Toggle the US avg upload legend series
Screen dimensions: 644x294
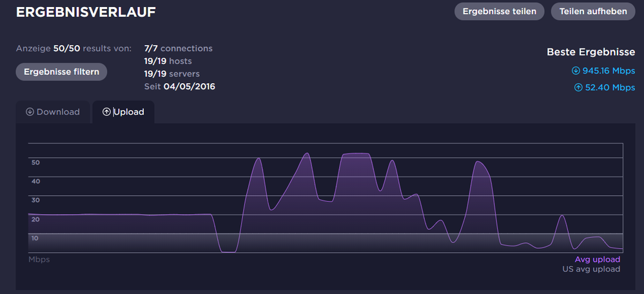tap(591, 269)
